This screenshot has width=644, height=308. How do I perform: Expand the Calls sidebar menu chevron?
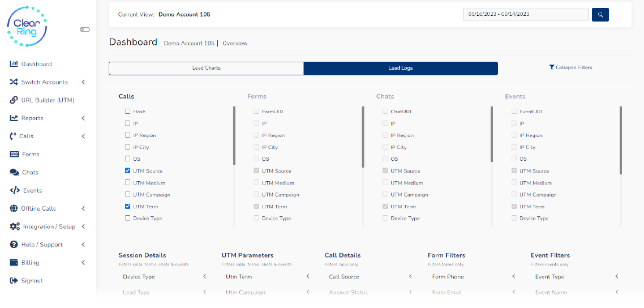83,136
